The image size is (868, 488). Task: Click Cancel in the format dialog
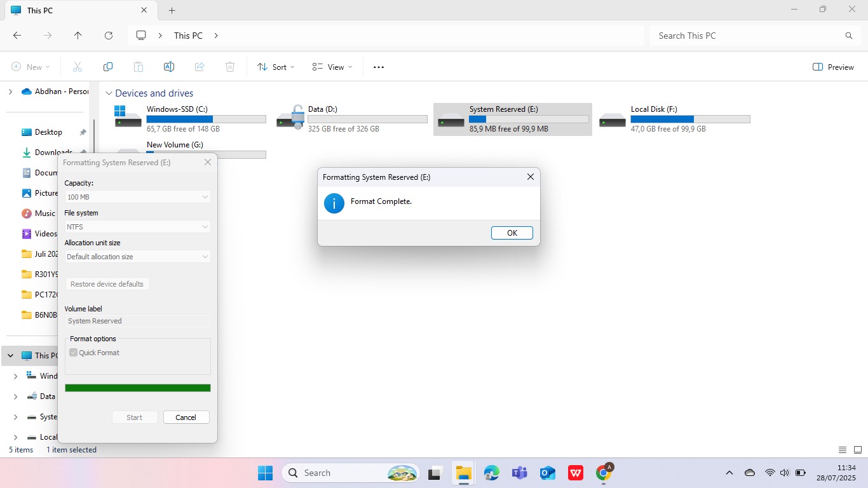click(186, 417)
